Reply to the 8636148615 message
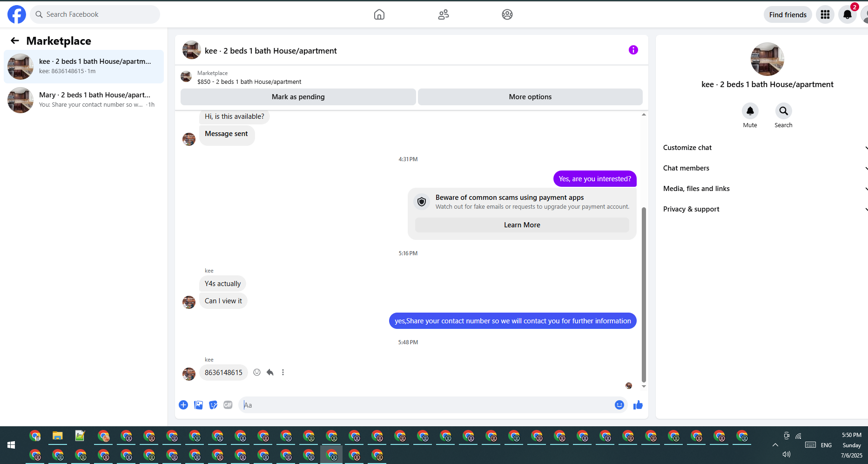Viewport: 868px width, 464px height. pyautogui.click(x=270, y=372)
